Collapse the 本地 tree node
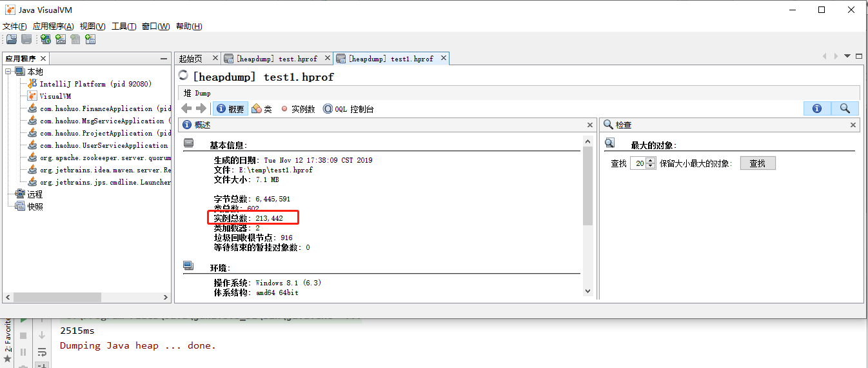Screen dimensions: 868x368 (8, 72)
